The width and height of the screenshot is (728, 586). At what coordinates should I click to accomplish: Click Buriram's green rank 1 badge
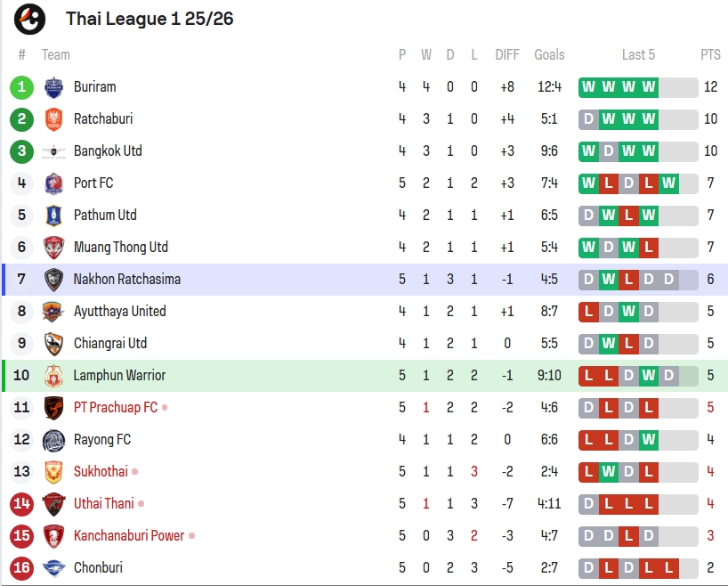pos(22,87)
